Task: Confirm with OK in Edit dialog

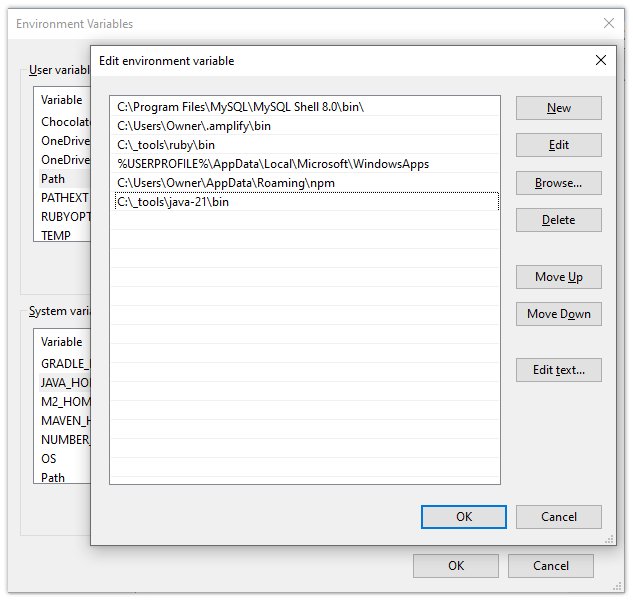Action: tap(464, 517)
